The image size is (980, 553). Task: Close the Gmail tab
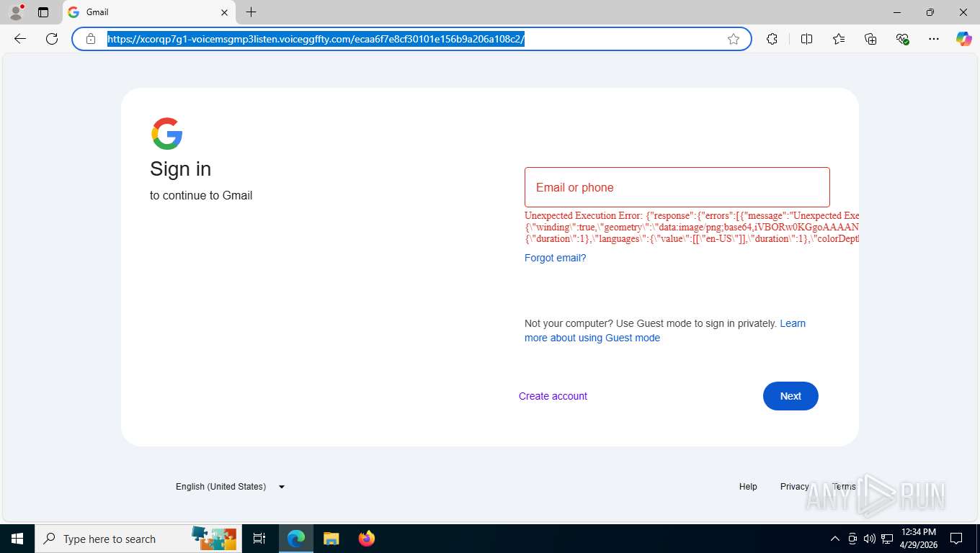[x=224, y=12]
